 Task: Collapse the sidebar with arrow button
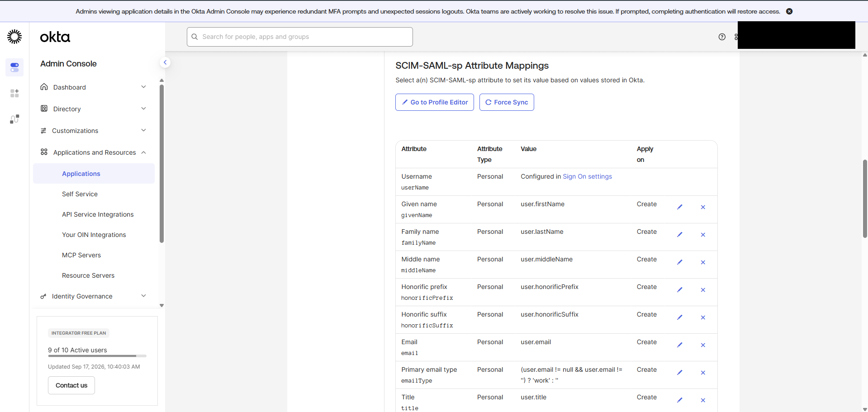click(165, 62)
